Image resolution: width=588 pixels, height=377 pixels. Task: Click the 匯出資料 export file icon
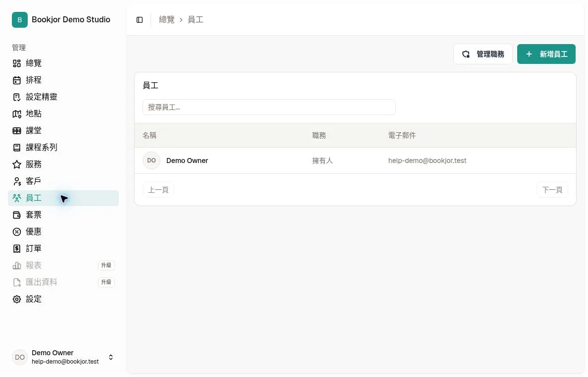[x=16, y=282]
